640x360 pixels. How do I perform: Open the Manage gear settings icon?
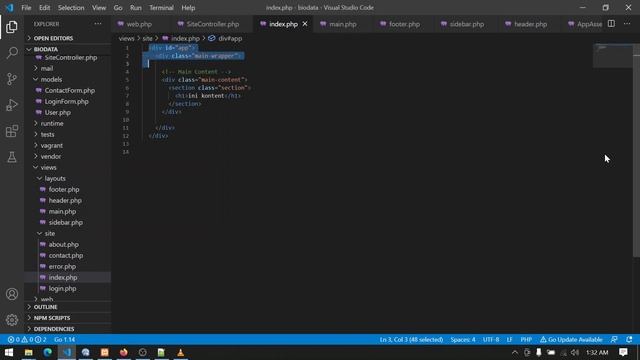[12, 320]
